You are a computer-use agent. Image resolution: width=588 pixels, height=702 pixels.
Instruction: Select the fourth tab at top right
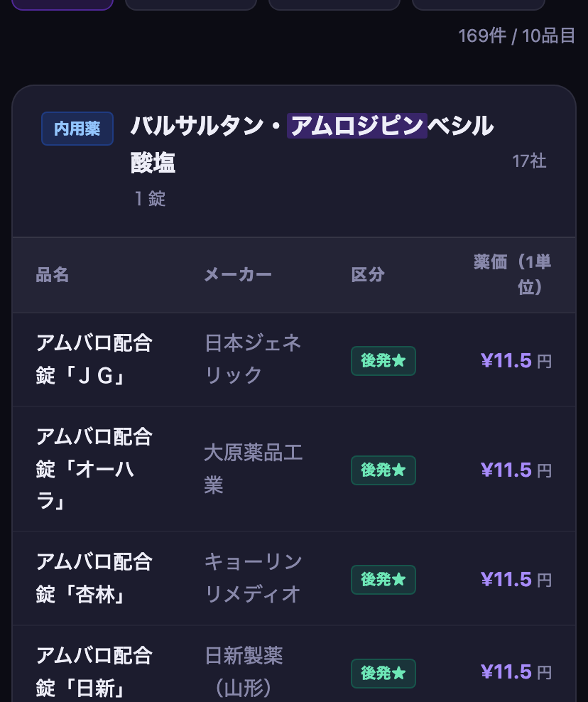coord(478,4)
